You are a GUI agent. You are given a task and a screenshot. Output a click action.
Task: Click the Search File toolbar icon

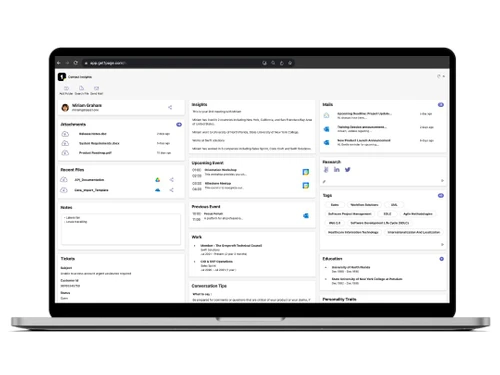coord(81,88)
